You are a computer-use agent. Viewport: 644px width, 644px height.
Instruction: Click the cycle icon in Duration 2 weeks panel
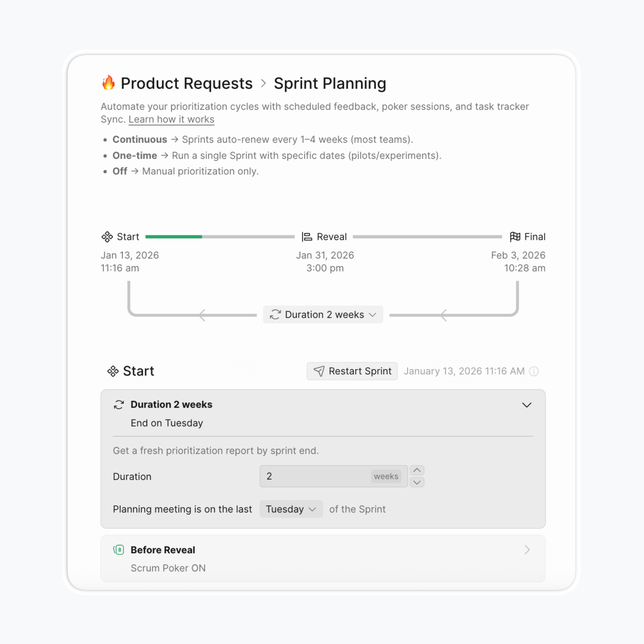point(119,405)
